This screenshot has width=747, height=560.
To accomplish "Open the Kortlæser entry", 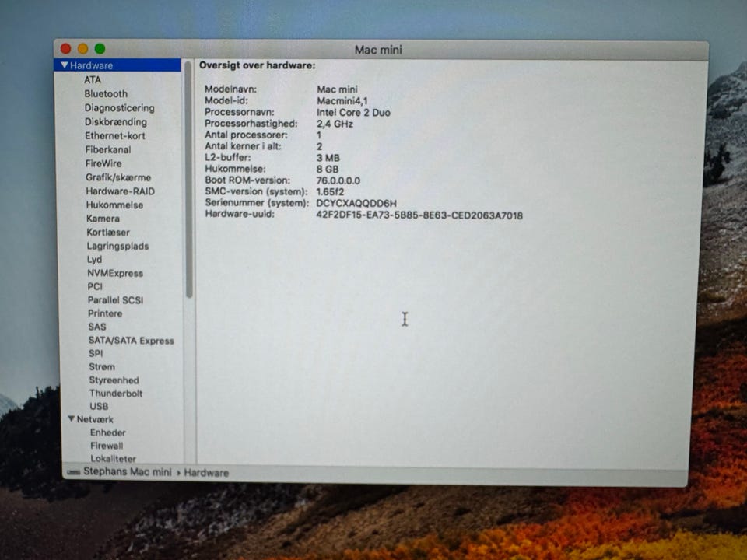I will click(x=108, y=233).
